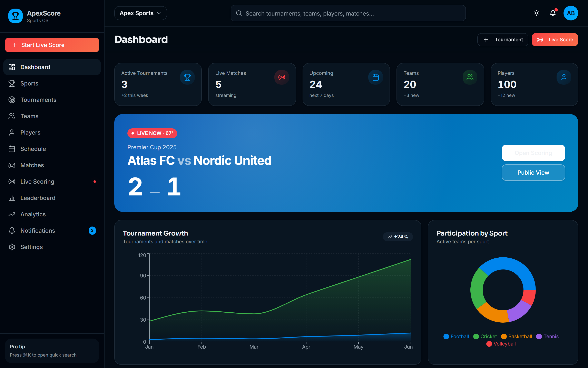Toggle the light/dark theme sun icon

pos(537,13)
